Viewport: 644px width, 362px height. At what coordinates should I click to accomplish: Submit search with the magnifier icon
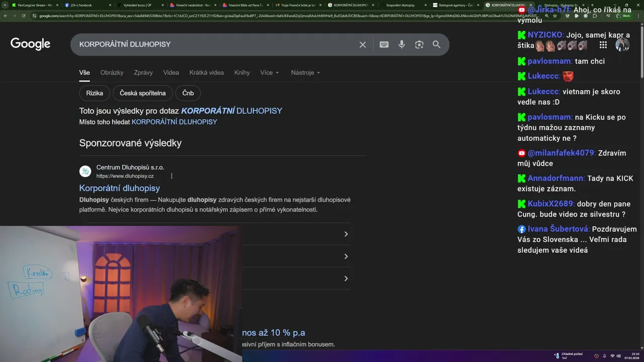point(436,45)
